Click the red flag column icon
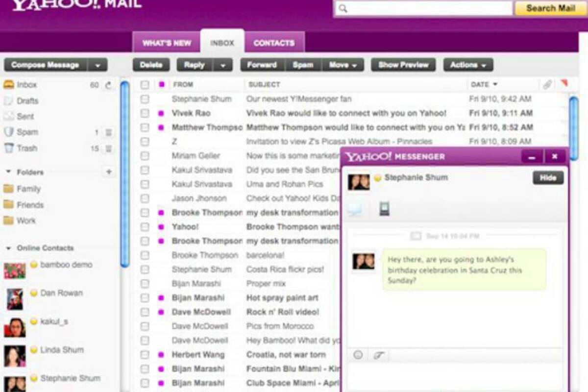Image resolution: width=588 pixels, height=392 pixels. coord(564,84)
